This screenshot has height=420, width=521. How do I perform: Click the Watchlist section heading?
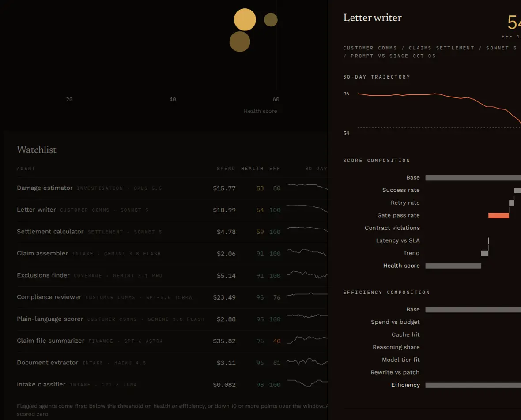[37, 150]
